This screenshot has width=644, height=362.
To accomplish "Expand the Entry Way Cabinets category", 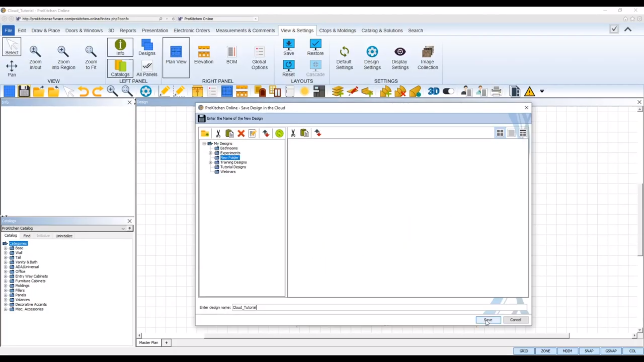I will click(x=6, y=276).
